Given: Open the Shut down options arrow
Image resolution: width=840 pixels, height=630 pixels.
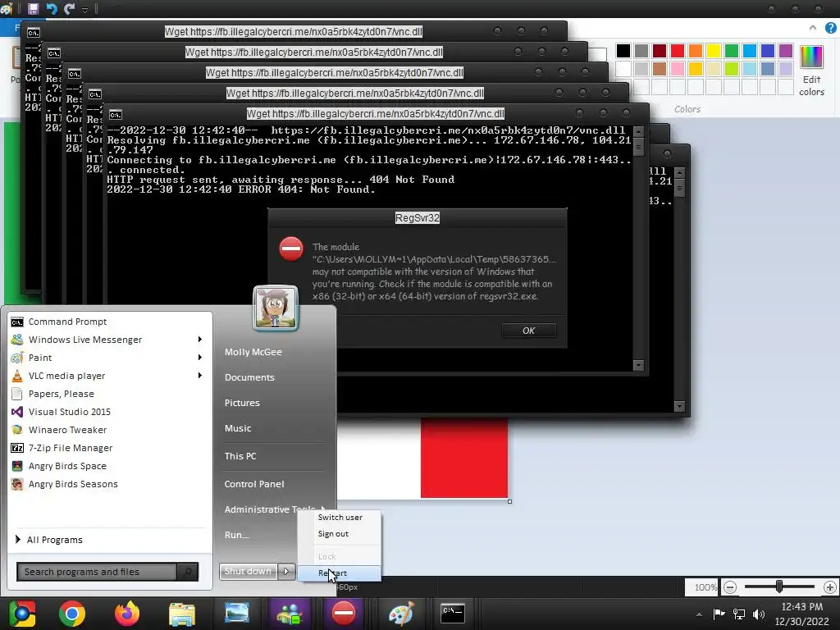Looking at the screenshot, I should tap(286, 572).
